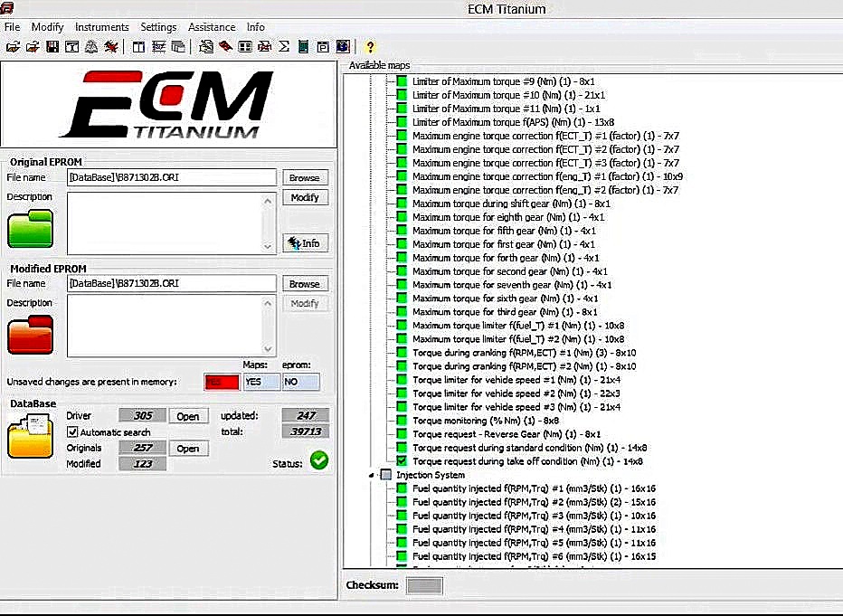843x616 pixels.
Task: Click the line graph view toolbar icon
Action: 158,47
